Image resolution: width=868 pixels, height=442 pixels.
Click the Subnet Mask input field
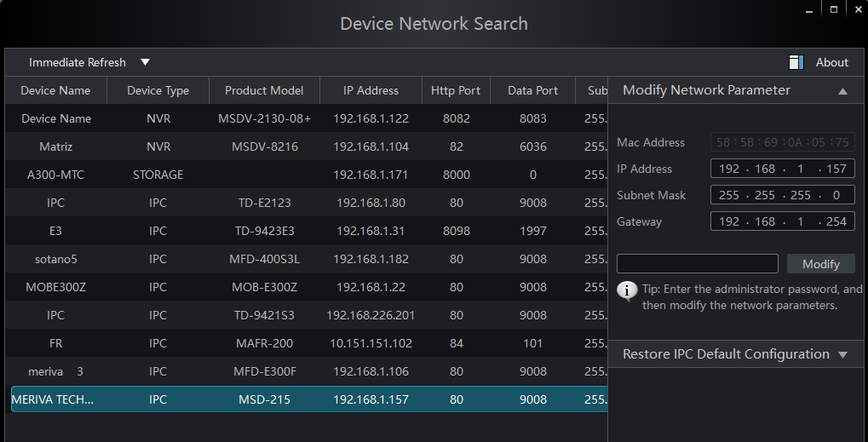point(782,195)
